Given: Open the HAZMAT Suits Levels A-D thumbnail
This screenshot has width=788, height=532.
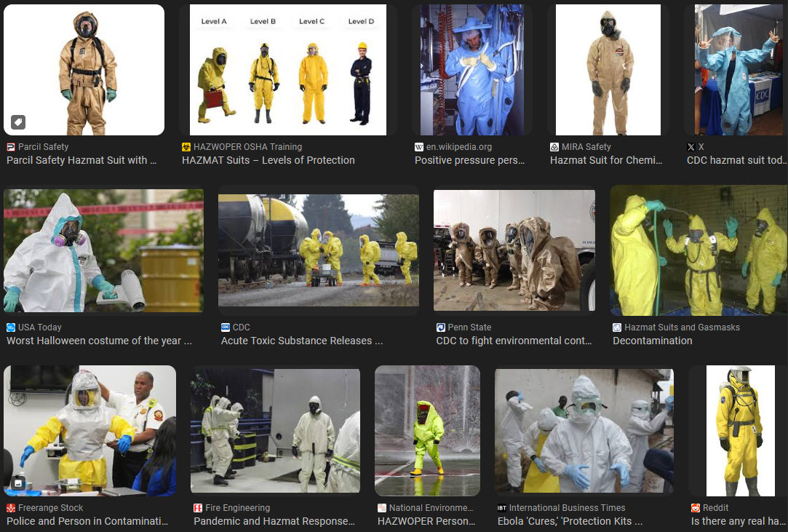Looking at the screenshot, I should (x=288, y=70).
